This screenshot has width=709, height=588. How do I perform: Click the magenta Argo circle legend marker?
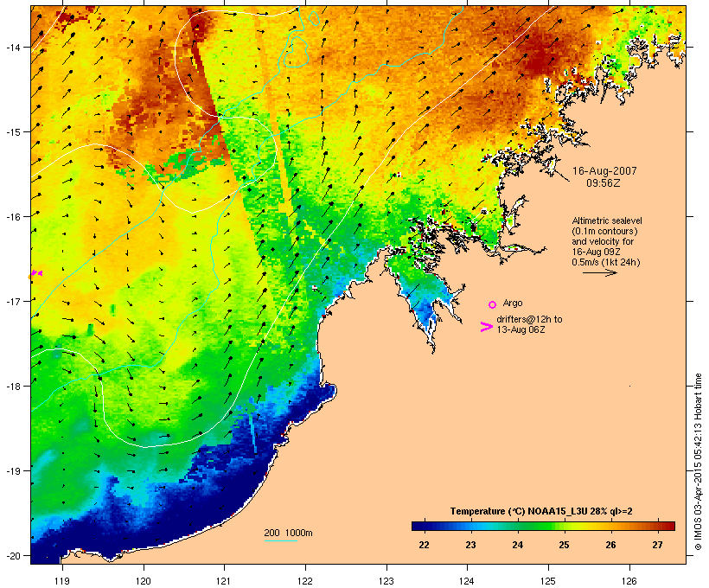(493, 304)
